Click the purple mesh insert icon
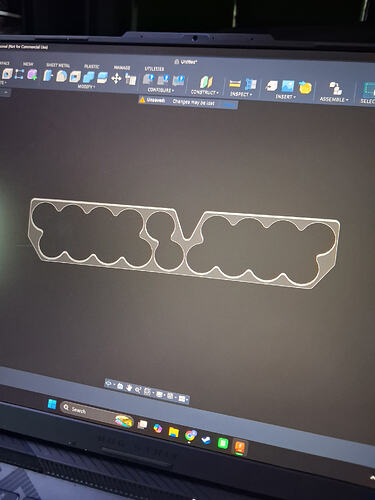Viewport: 375px width, 500px height. [32, 75]
